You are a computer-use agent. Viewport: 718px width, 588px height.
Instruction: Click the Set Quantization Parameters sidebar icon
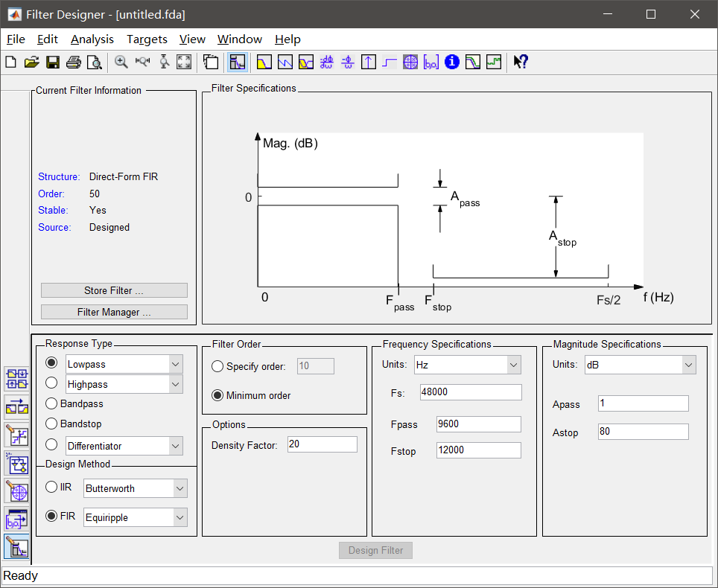click(x=16, y=435)
